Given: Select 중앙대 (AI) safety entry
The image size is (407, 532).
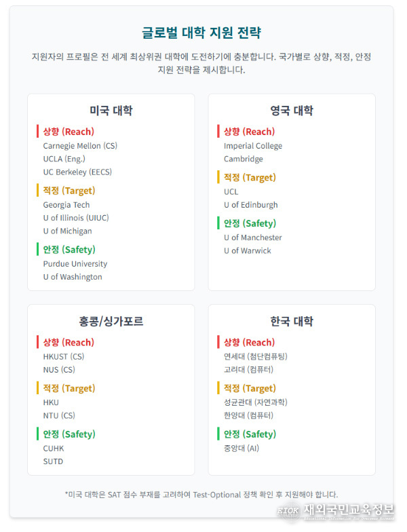Looking at the screenshot, I should tap(241, 449).
